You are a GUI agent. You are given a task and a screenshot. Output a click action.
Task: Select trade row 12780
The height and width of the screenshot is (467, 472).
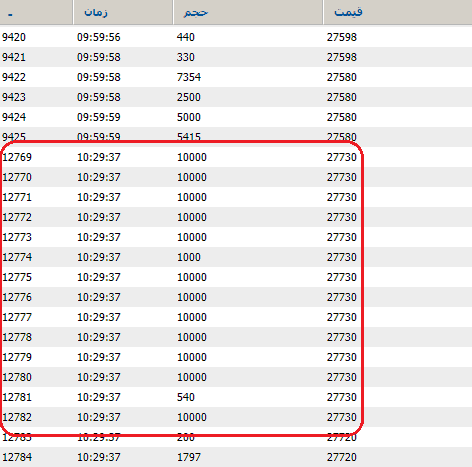point(236,377)
